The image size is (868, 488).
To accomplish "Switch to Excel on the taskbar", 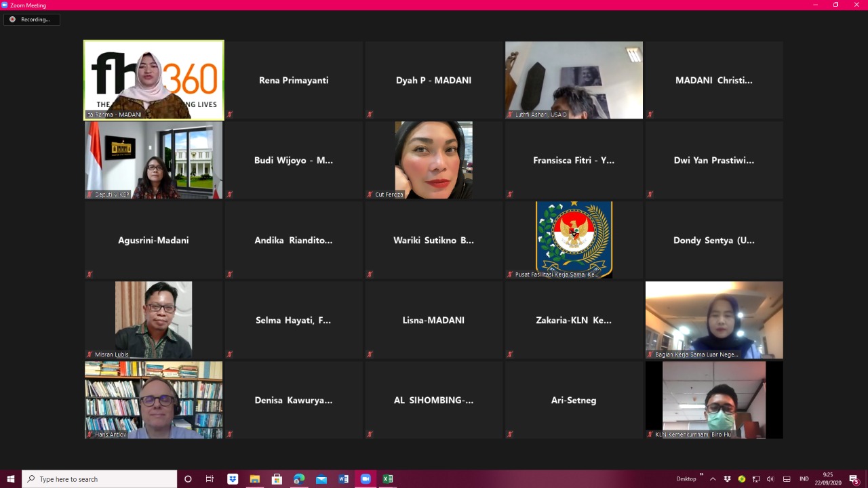I will [x=388, y=479].
